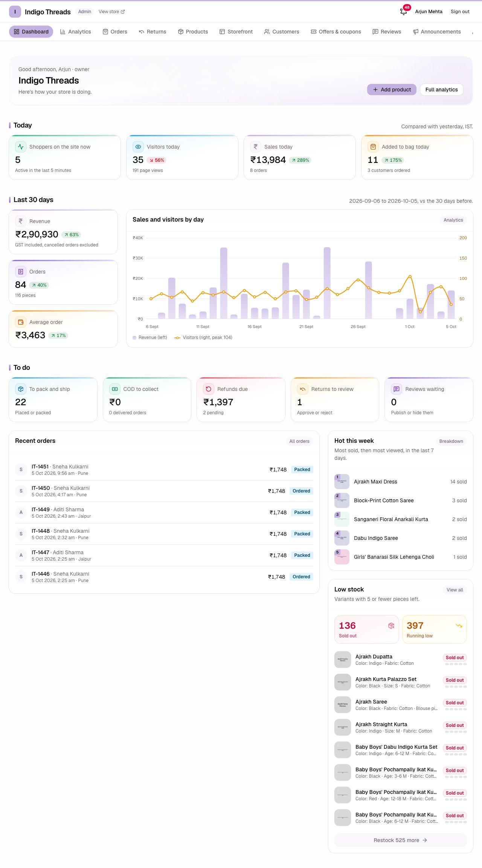Click the Sales today rupee icon

256,147
